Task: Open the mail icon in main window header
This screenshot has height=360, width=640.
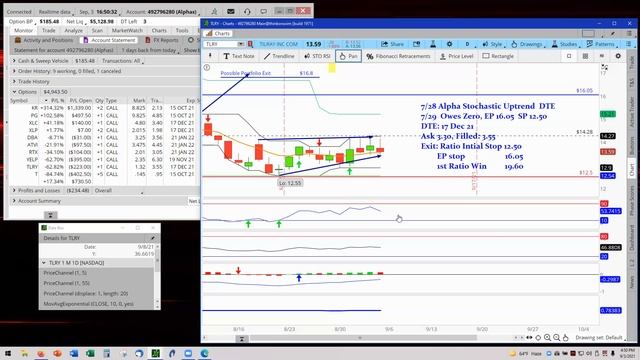Action: (x=231, y=12)
